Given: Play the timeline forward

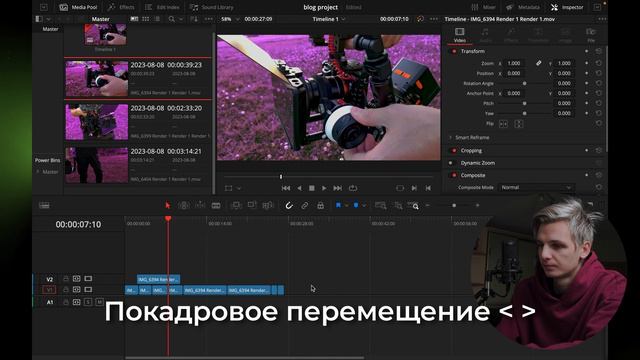Looking at the screenshot, I should point(324,188).
